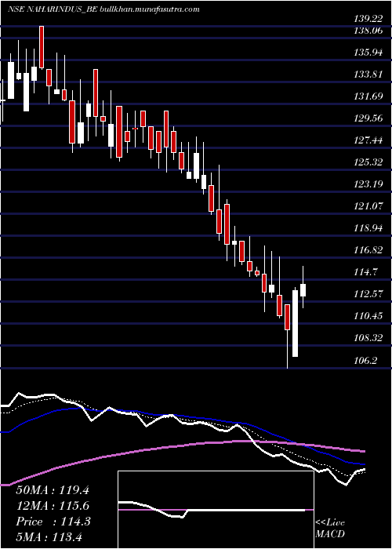
Task: Select the 121.07 price level label
Action: tap(370, 206)
